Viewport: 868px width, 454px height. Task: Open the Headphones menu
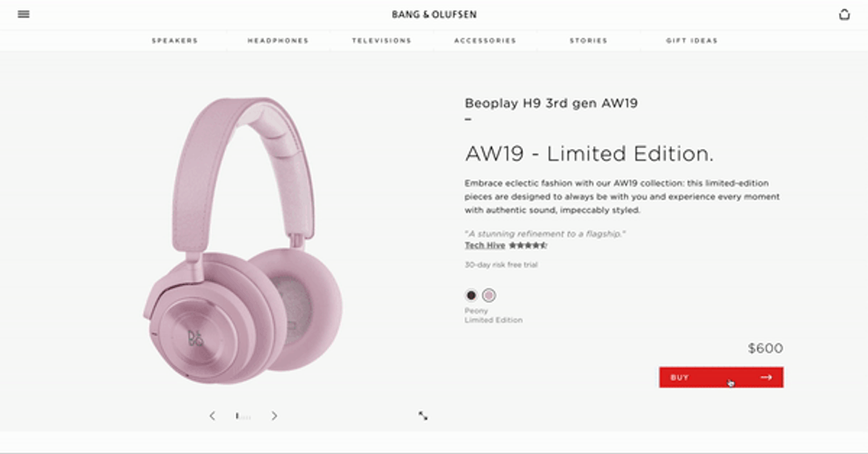tap(278, 40)
